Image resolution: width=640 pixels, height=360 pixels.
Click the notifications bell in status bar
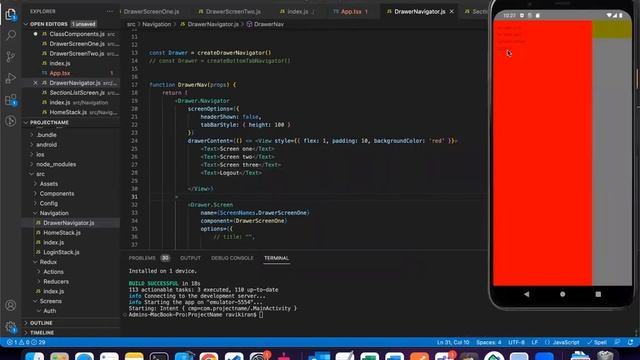630,342
